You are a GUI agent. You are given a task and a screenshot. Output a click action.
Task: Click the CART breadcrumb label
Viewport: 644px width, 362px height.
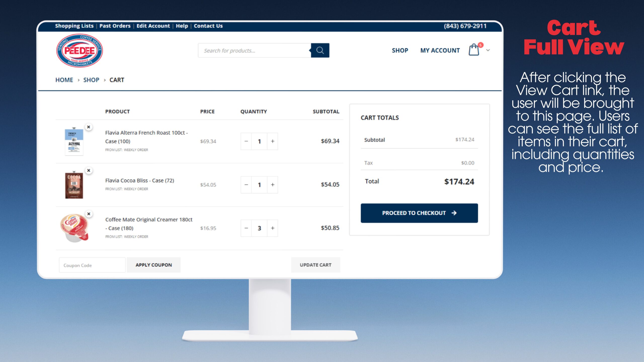(117, 80)
